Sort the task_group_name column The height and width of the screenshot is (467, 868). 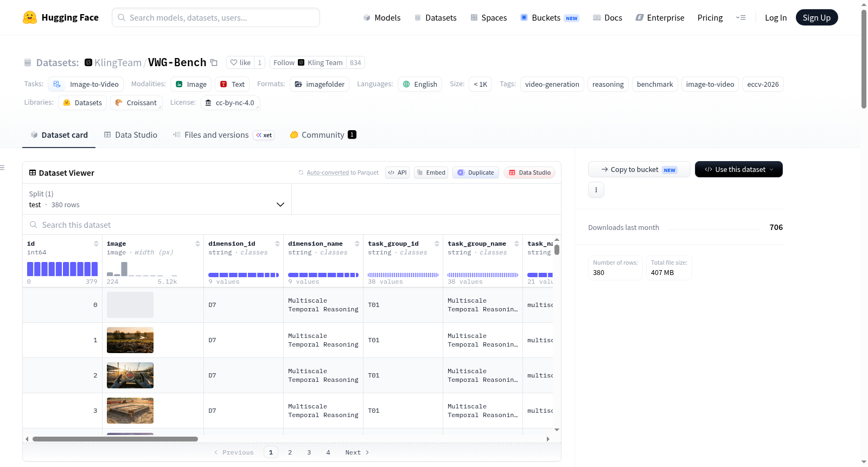click(x=516, y=244)
